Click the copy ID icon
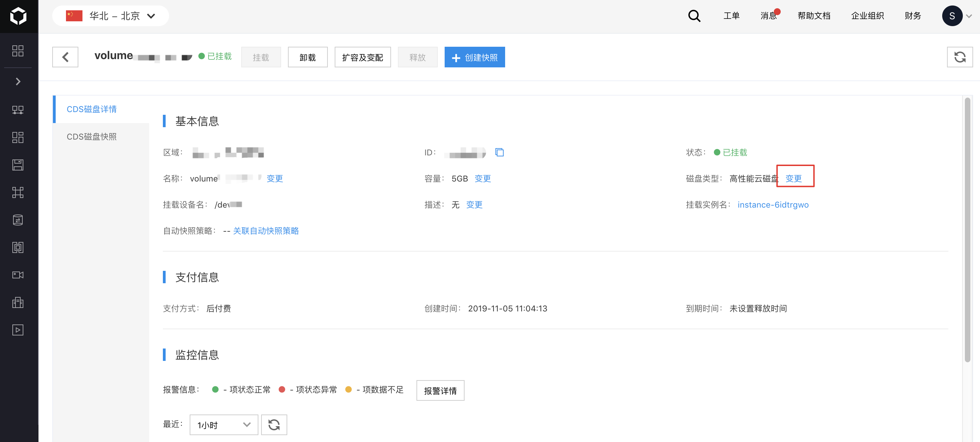The image size is (980, 442). [499, 152]
